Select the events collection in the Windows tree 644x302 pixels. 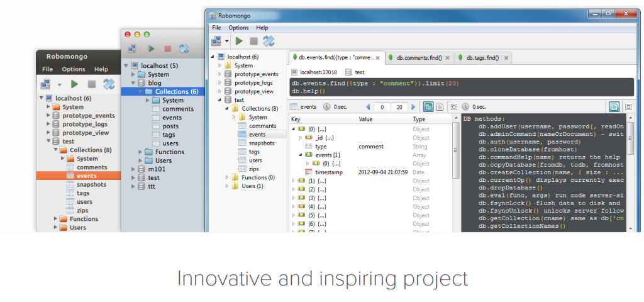click(257, 135)
